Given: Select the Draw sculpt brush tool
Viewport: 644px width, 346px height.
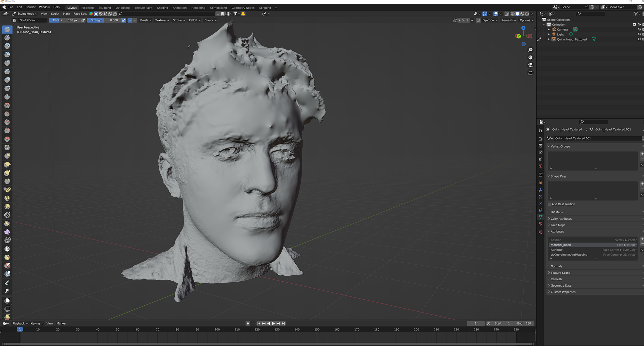Looking at the screenshot, I should click(x=7, y=29).
